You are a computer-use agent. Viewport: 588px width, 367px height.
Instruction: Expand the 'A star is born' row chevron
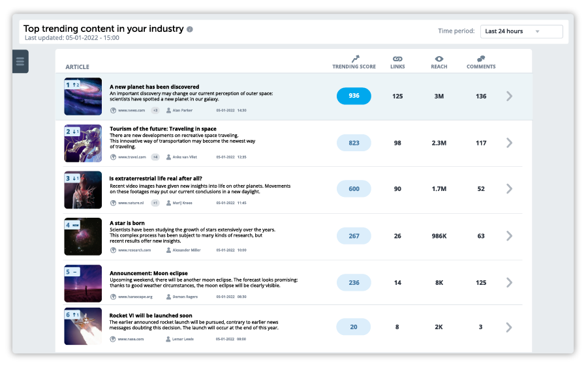510,236
